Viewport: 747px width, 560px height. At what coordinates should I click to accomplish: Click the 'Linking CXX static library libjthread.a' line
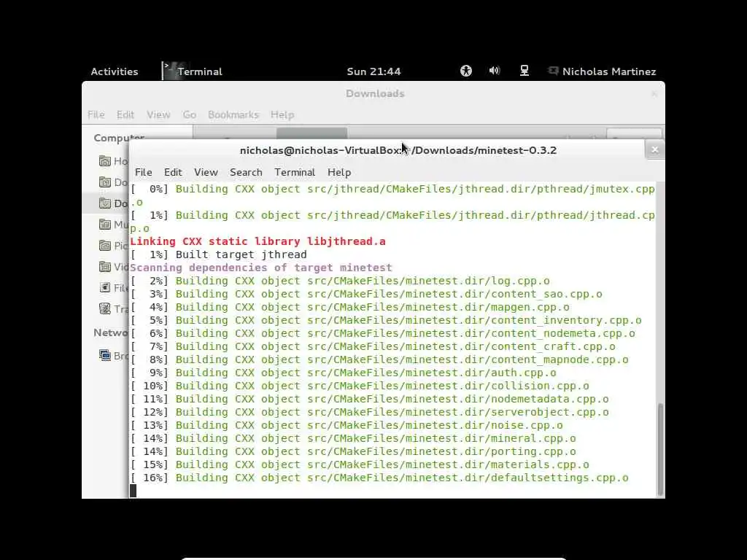[258, 241]
